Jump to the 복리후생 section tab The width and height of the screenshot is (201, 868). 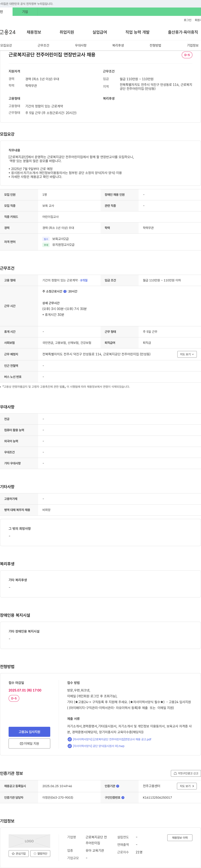(118, 45)
